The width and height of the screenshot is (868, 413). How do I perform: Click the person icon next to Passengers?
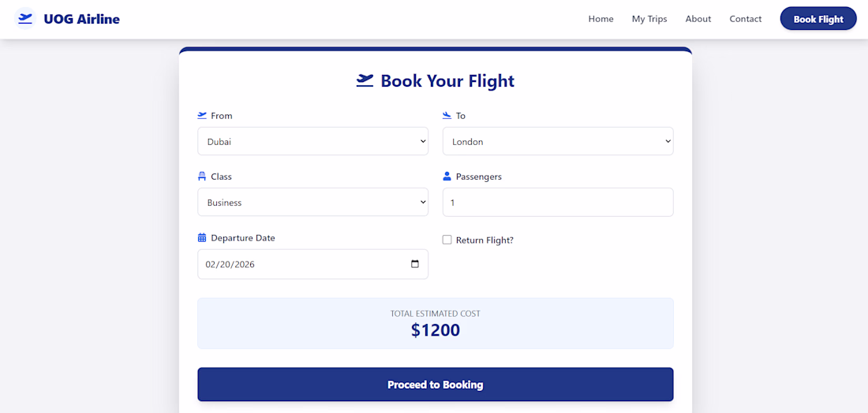[447, 177]
